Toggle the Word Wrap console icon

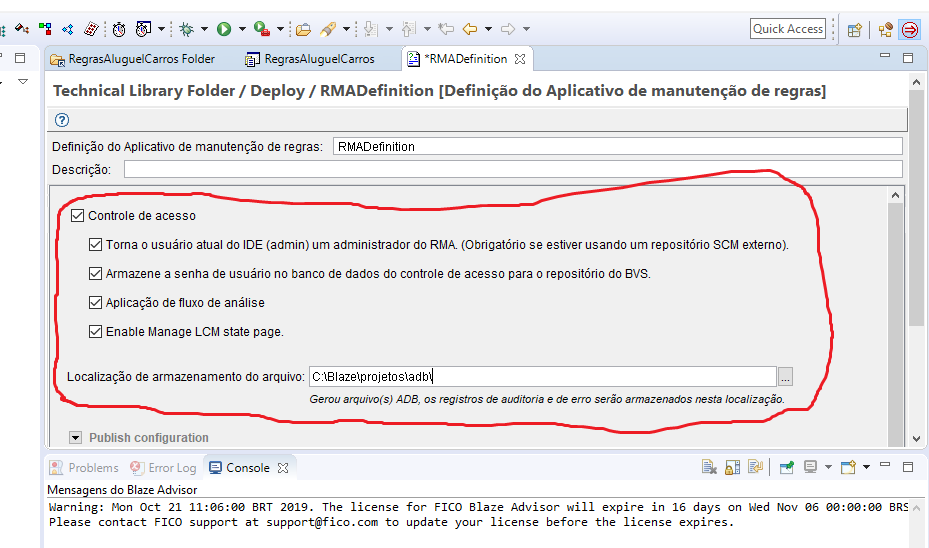tap(755, 467)
